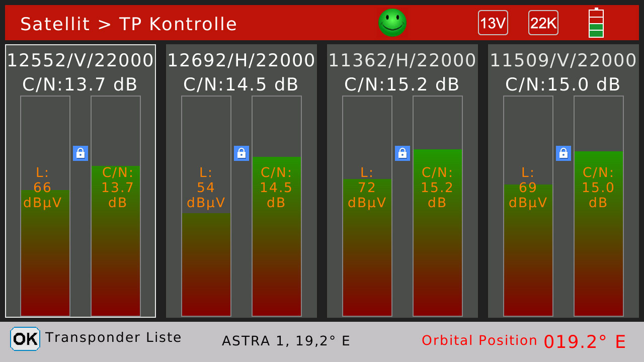Click the 72 dBµV level bar
The image size is (644, 362).
pyautogui.click(x=367, y=246)
